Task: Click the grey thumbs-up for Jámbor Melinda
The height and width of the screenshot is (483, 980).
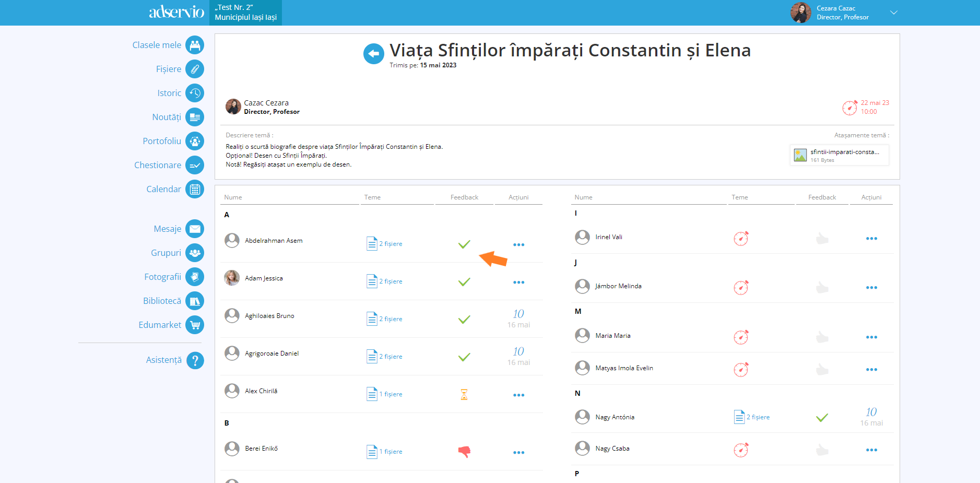Action: coord(822,288)
